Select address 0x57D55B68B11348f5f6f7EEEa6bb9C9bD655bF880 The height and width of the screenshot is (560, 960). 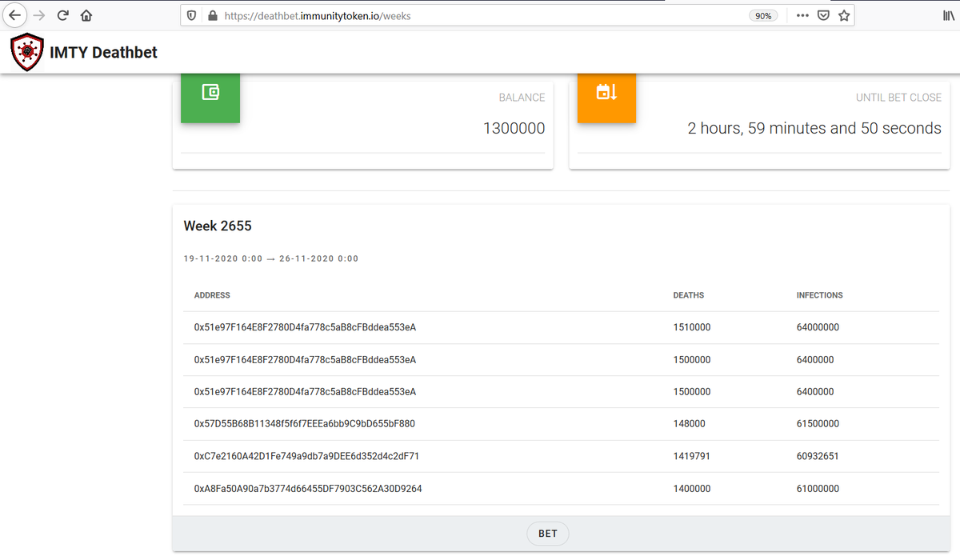tap(304, 424)
